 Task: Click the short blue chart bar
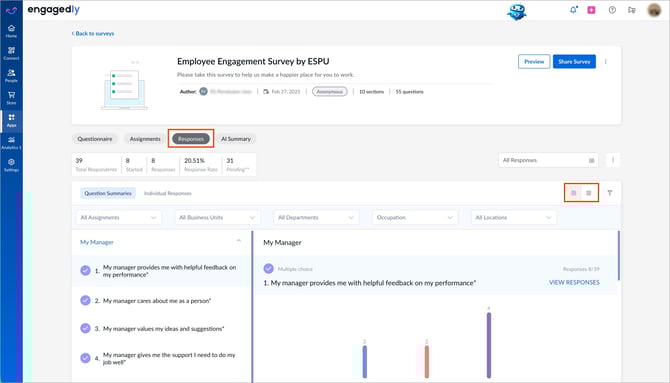[364, 362]
